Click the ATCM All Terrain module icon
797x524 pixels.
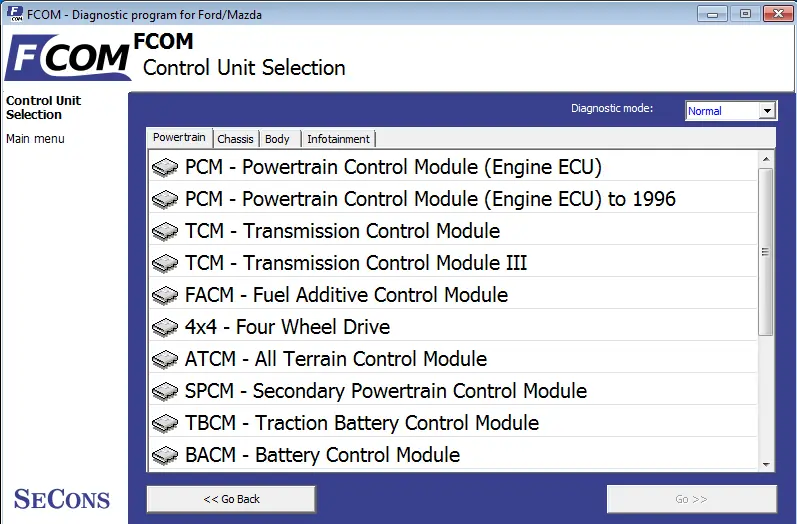(x=165, y=359)
